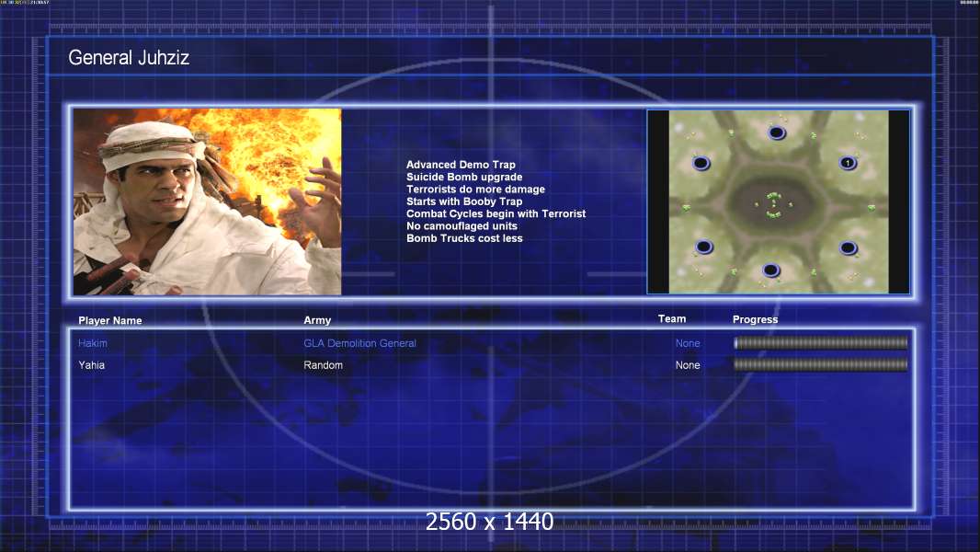Select the bottom-center start position marker
Viewport: 980px width, 552px height.
tap(771, 270)
